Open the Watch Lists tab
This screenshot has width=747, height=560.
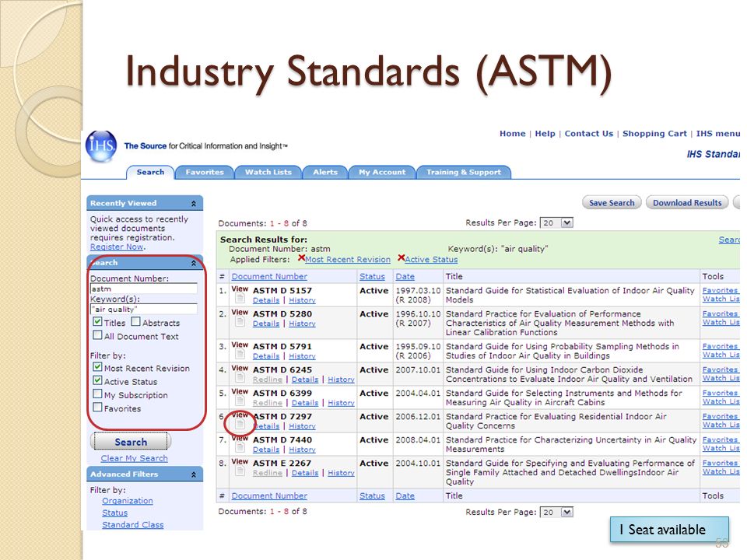pos(268,173)
